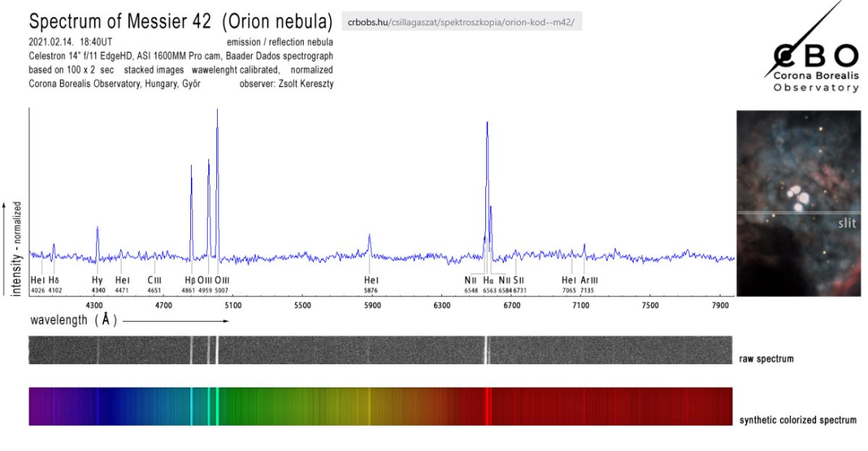Image resolution: width=868 pixels, height=451 pixels.
Task: Click the crbobs.hu URL link
Action: click(461, 22)
